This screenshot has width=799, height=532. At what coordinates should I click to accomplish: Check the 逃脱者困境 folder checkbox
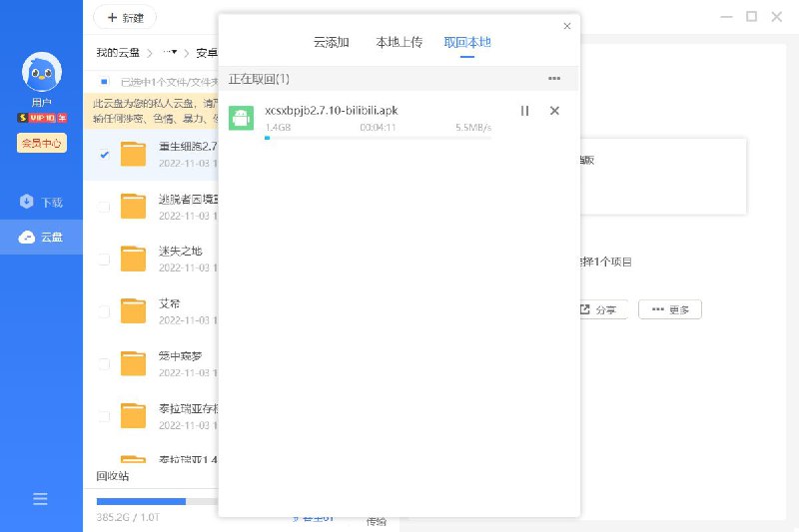pyautogui.click(x=104, y=207)
